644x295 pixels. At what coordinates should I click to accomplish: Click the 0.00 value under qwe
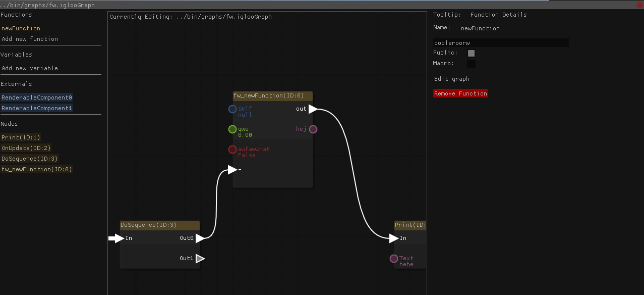[245, 135]
